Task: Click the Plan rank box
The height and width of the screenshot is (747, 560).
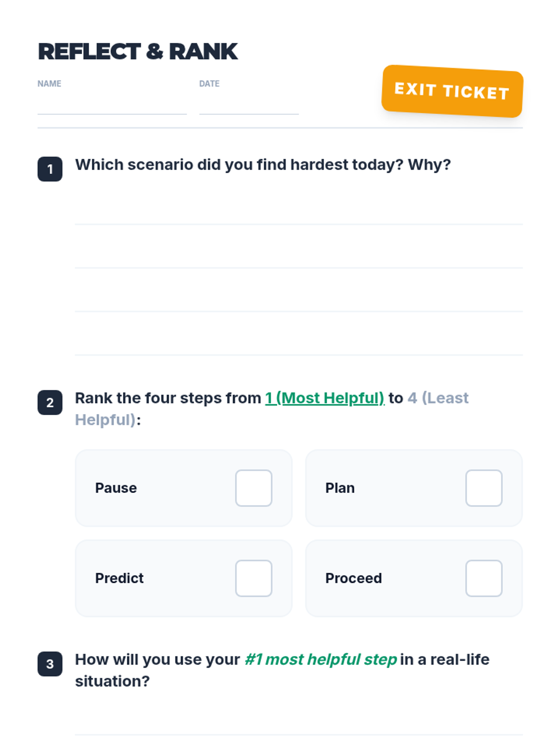Action: [483, 488]
